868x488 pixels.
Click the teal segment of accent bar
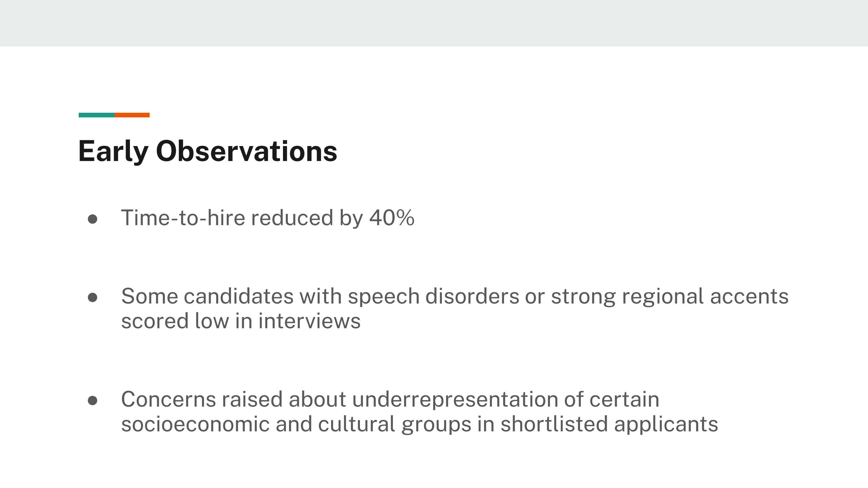[96, 115]
